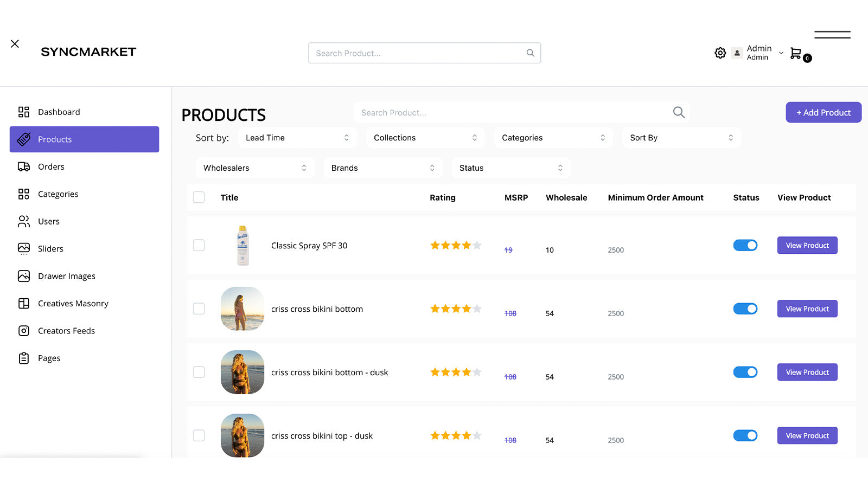868x488 pixels.
Task: View Product for criss cross bikini bottom
Action: click(x=807, y=309)
